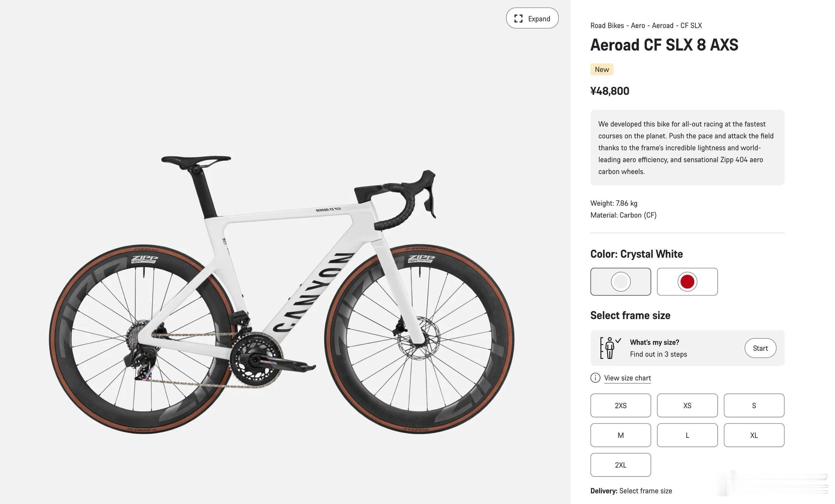The image size is (835, 504).
Task: Open the View size chart link
Action: point(627,378)
